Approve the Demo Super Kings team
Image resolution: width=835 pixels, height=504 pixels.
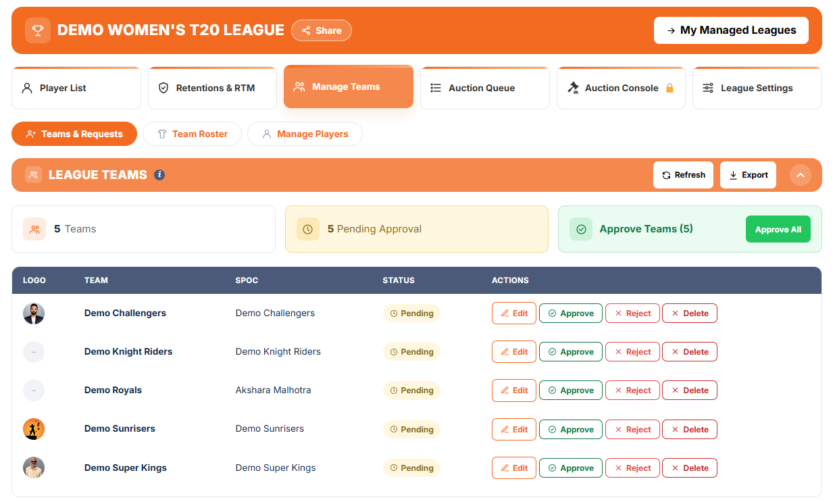(571, 468)
